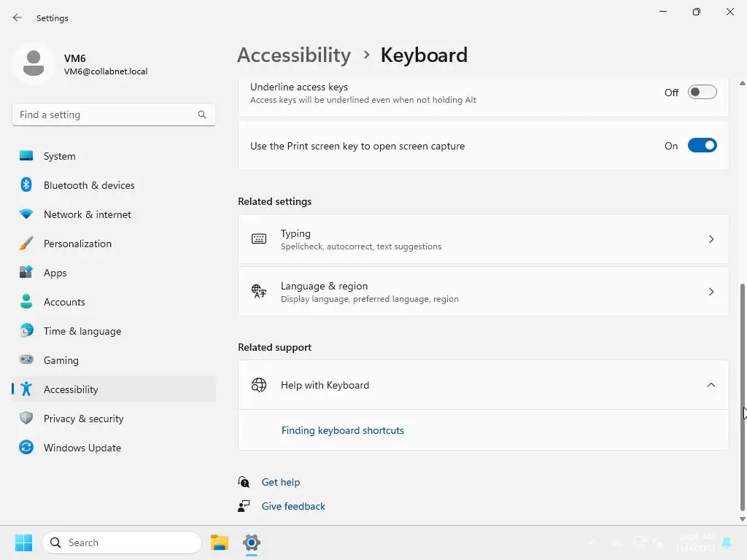The image size is (747, 560).
Task: Click the Bluetooth & devices sidebar icon
Action: 26,185
